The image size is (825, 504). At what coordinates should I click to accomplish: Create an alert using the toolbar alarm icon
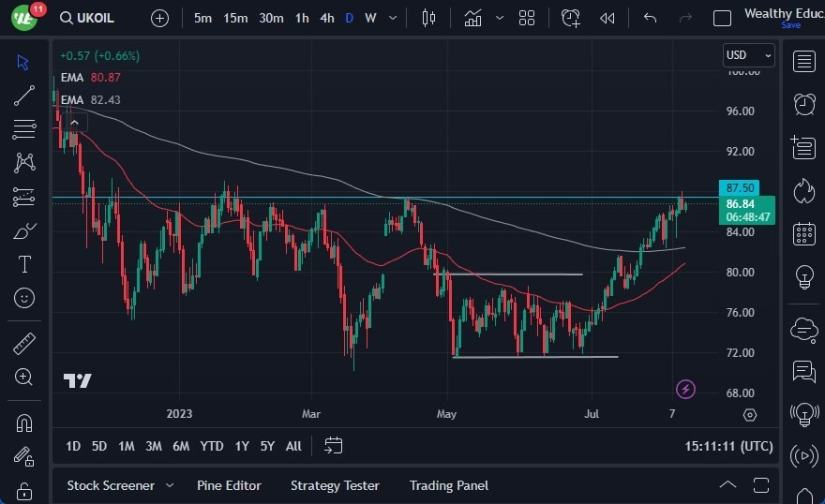pos(570,18)
